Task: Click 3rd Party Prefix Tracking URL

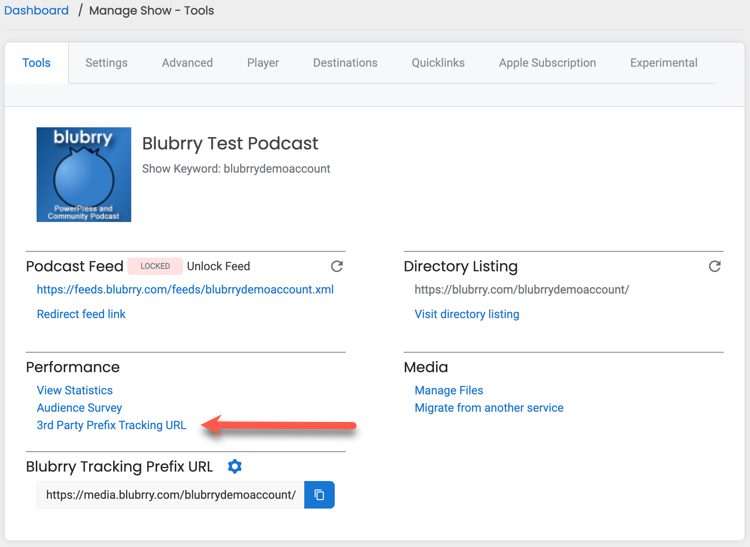Action: click(x=111, y=425)
